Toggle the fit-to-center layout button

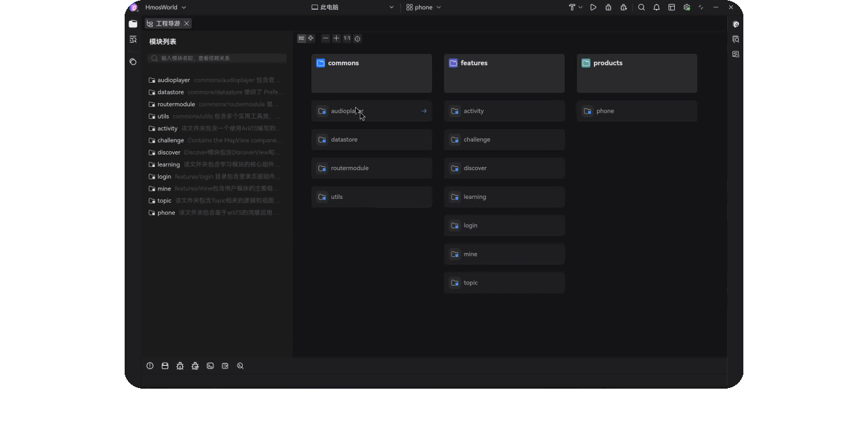(x=311, y=38)
